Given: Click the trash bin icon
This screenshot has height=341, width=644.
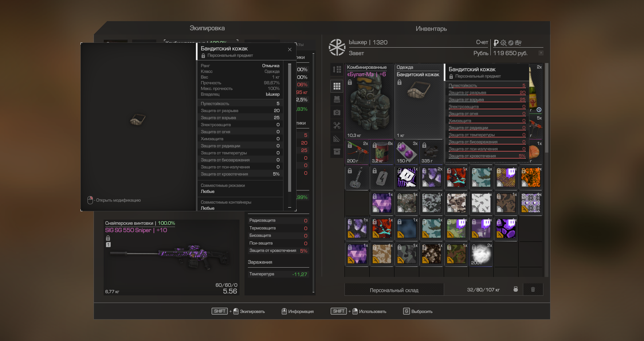Looking at the screenshot, I should [x=533, y=289].
